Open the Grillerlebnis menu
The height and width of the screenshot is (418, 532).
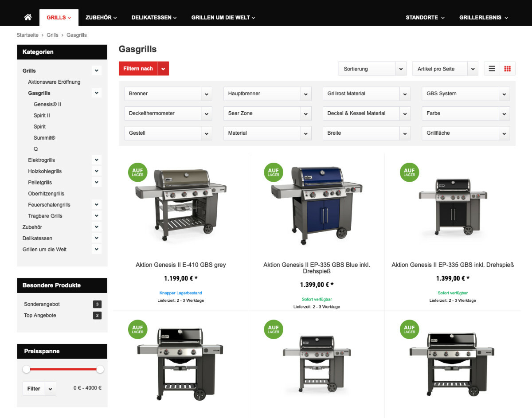pos(484,18)
